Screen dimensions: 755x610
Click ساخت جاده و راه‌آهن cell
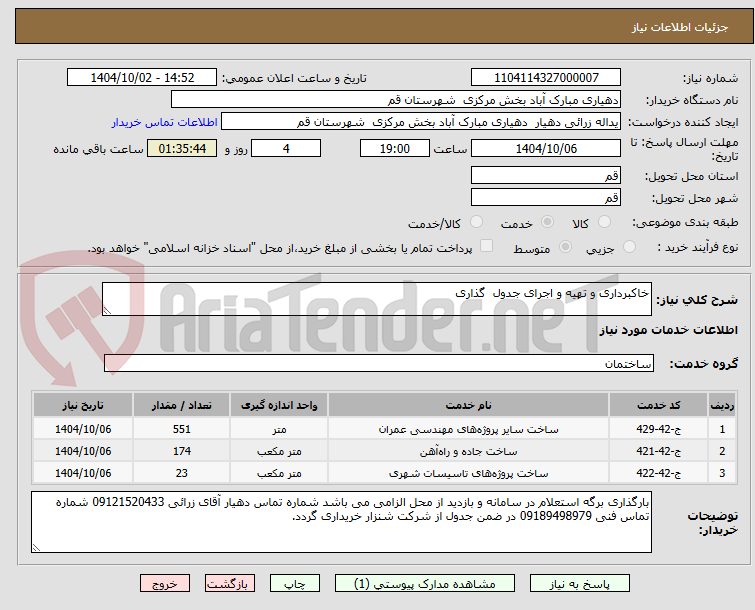[469, 451]
